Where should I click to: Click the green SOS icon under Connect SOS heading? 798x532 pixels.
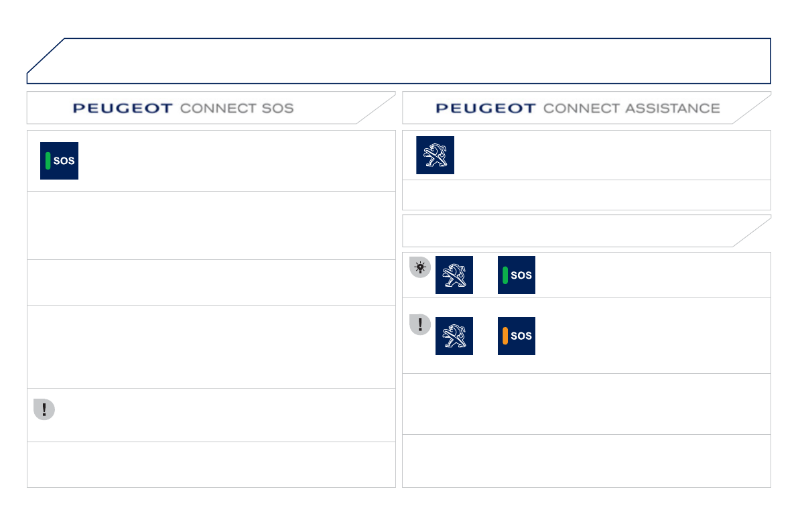point(59,161)
